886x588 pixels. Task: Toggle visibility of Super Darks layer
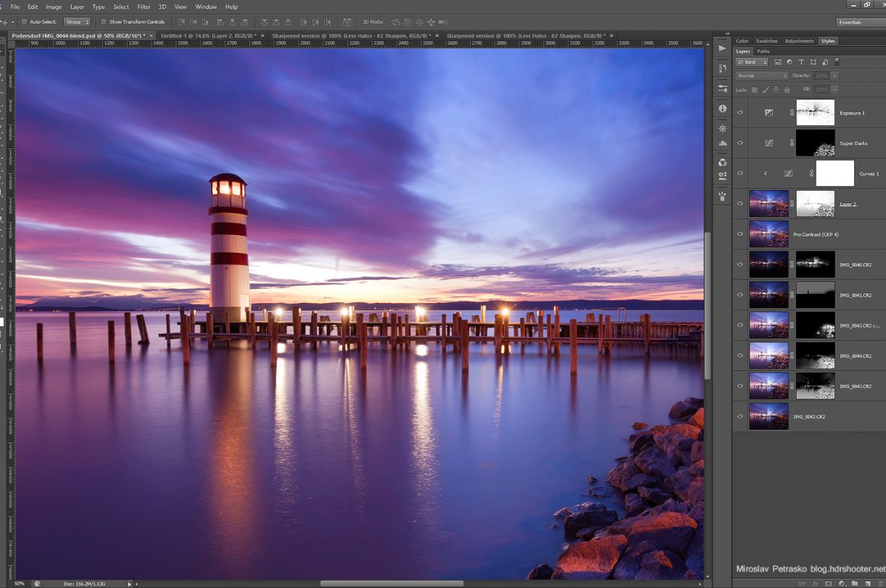tap(739, 143)
